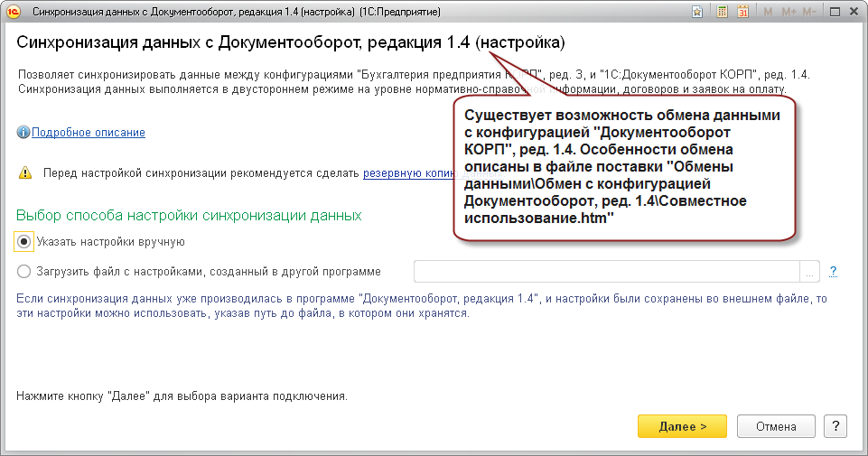This screenshot has height=456, width=868.
Task: Click the M+ memory add button
Action: tap(789, 12)
